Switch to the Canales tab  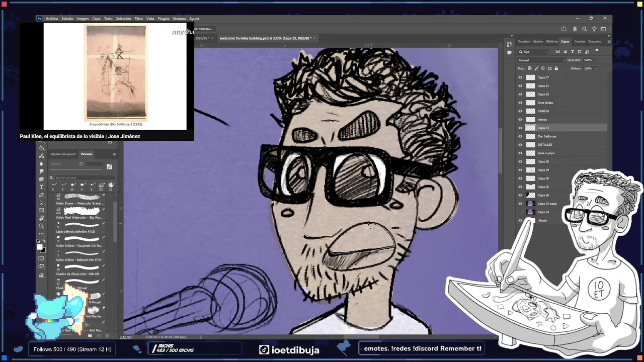click(580, 41)
